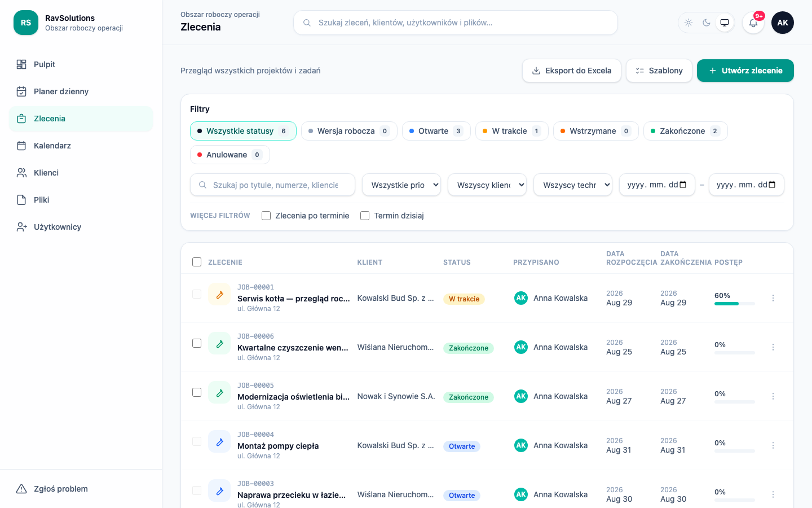Click the RS RavSolutions logo badge
This screenshot has width=812, height=508.
pos(26,23)
